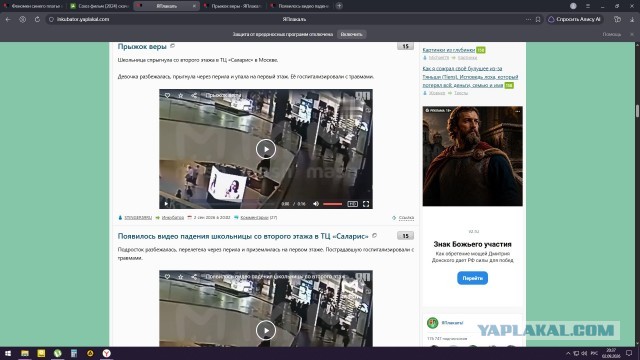Open browser hamburger menu at top right
This screenshot has width=640, height=360.
[588, 6]
